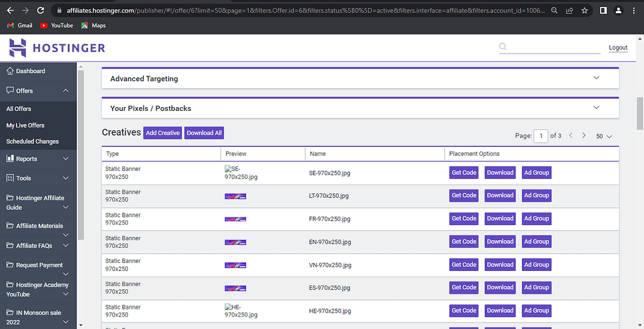The width and height of the screenshot is (644, 329).
Task: Click the Tools icon in the sidebar
Action: pyautogui.click(x=10, y=178)
